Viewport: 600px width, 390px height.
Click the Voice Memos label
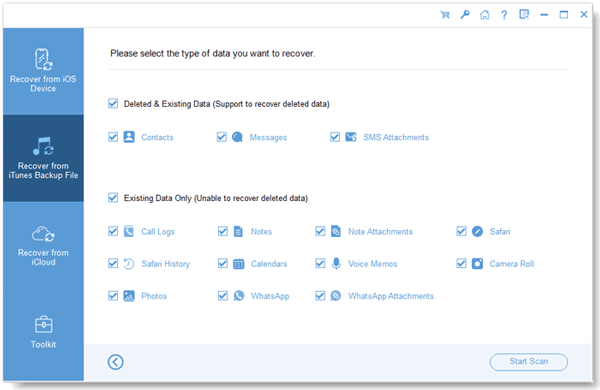(373, 264)
